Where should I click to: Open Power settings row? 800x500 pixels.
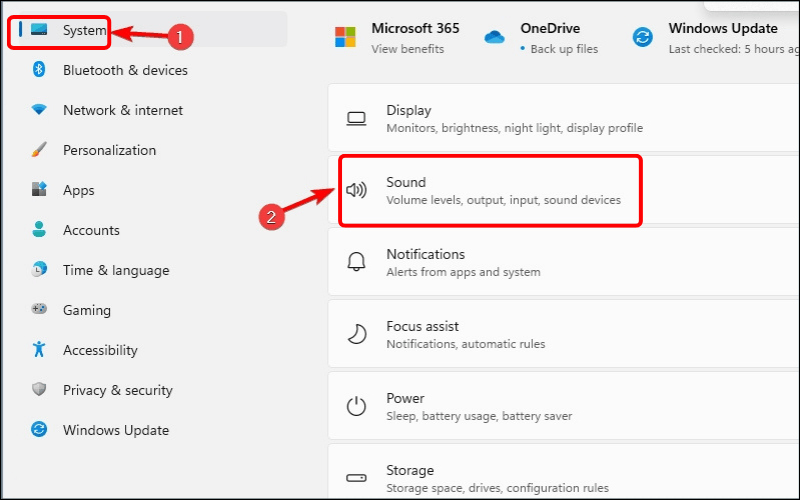[x=560, y=405]
